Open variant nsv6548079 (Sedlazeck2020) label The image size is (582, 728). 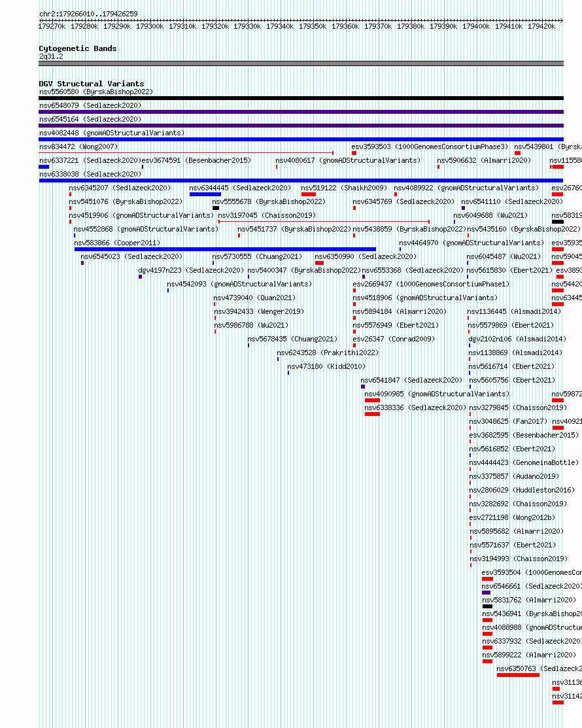coord(90,105)
